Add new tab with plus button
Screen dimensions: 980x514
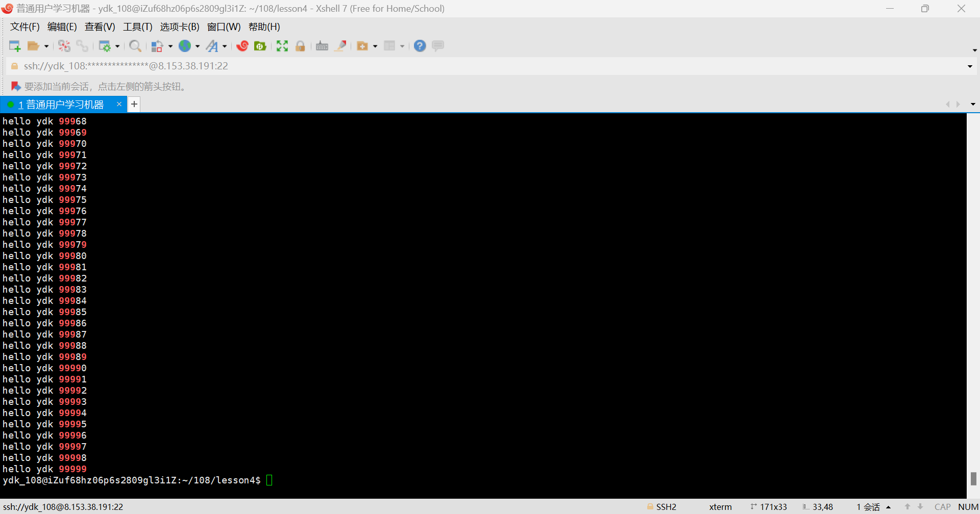134,105
